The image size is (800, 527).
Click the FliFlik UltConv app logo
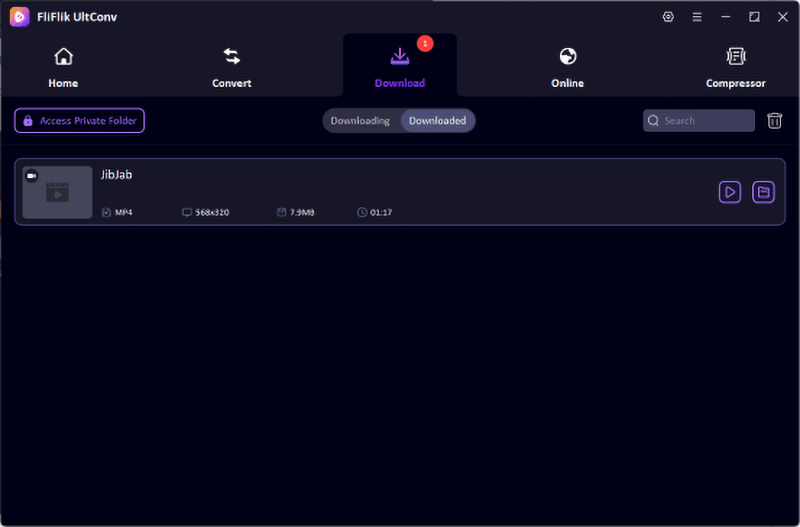[x=19, y=17]
